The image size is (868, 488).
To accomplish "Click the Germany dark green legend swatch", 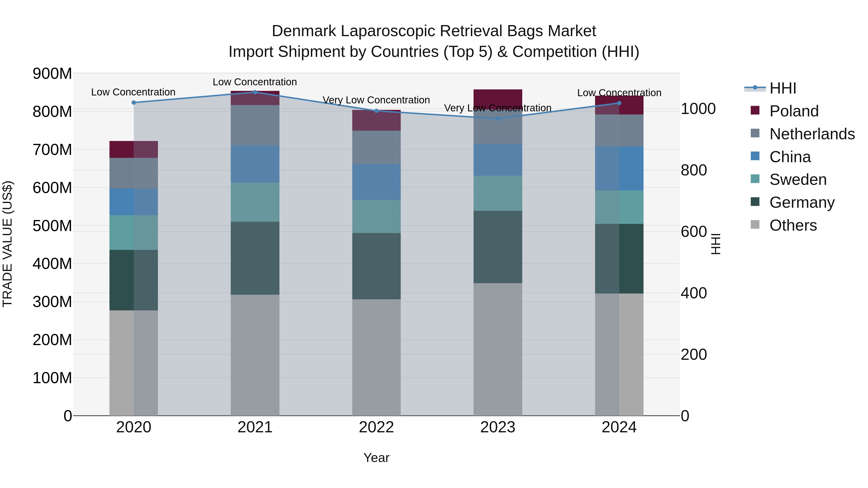I will tap(755, 202).
